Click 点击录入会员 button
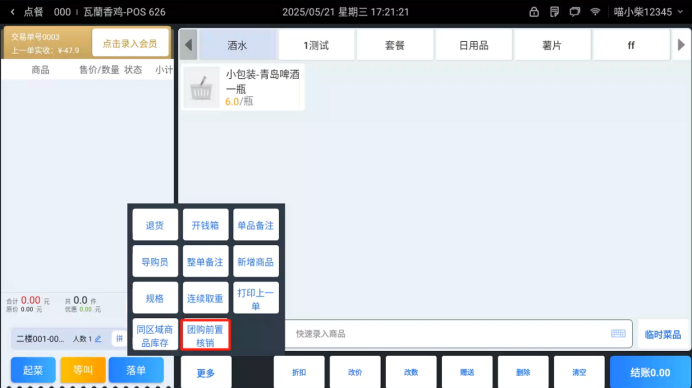Viewport: 692px width, 388px height. click(130, 43)
